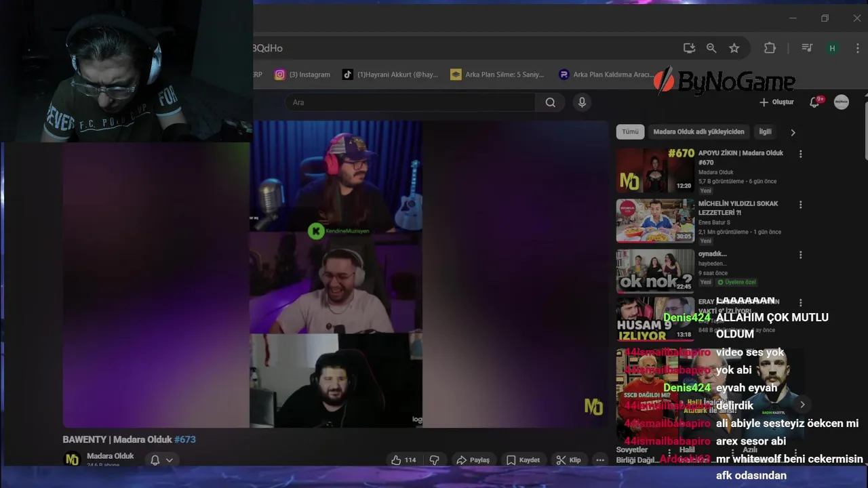This screenshot has width=868, height=488.
Task: Click the YouTube search magnifier button
Action: click(551, 102)
